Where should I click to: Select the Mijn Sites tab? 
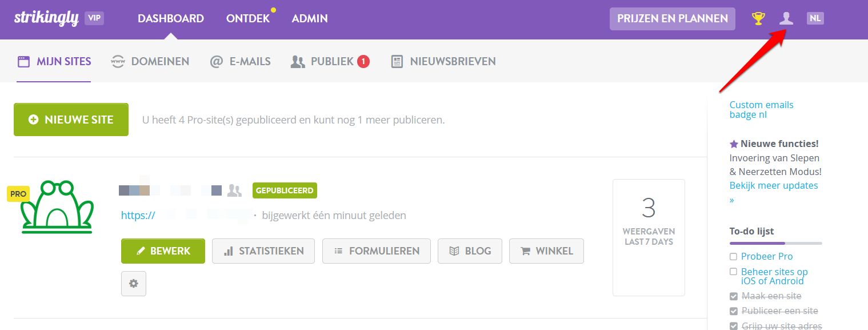54,61
